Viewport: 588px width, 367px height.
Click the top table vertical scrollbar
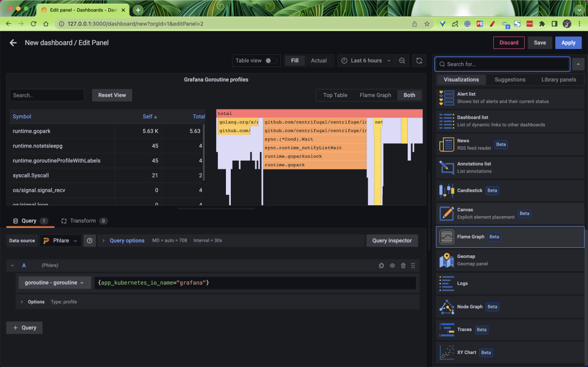tap(204, 152)
